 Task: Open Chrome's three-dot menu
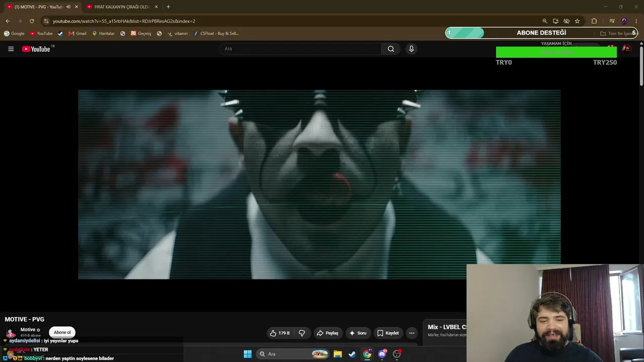point(636,21)
